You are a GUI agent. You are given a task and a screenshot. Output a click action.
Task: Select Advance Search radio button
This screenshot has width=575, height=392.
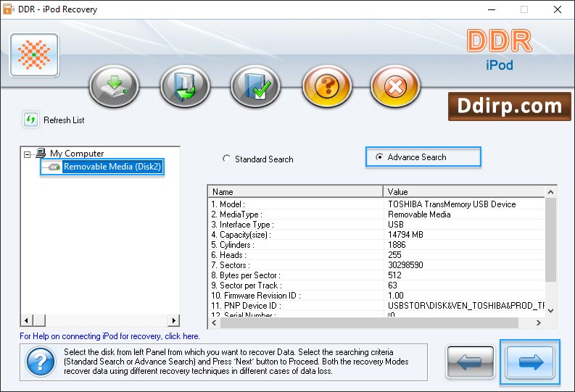pyautogui.click(x=379, y=157)
